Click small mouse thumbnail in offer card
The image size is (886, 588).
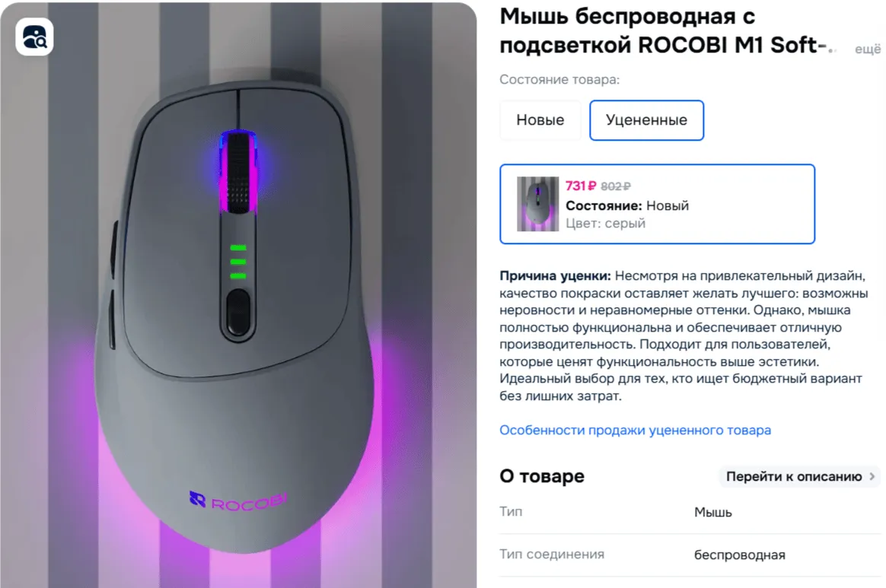[537, 204]
